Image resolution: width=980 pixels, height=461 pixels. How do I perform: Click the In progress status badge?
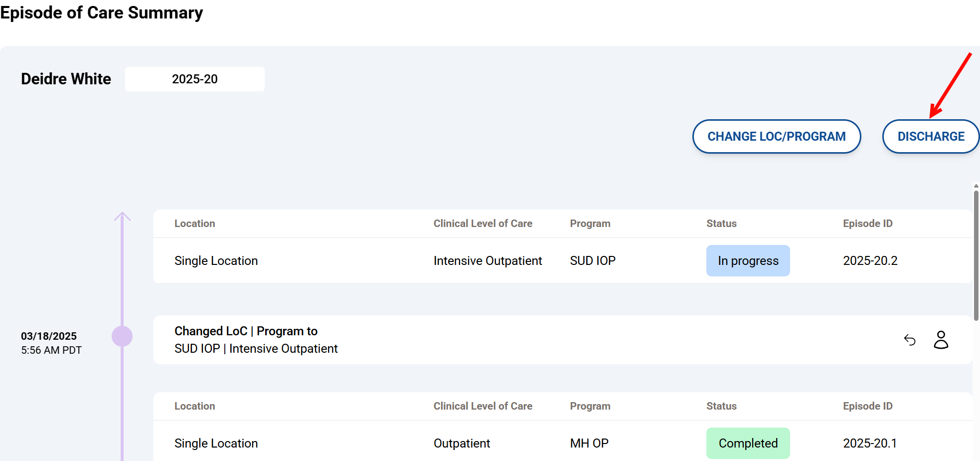click(748, 260)
